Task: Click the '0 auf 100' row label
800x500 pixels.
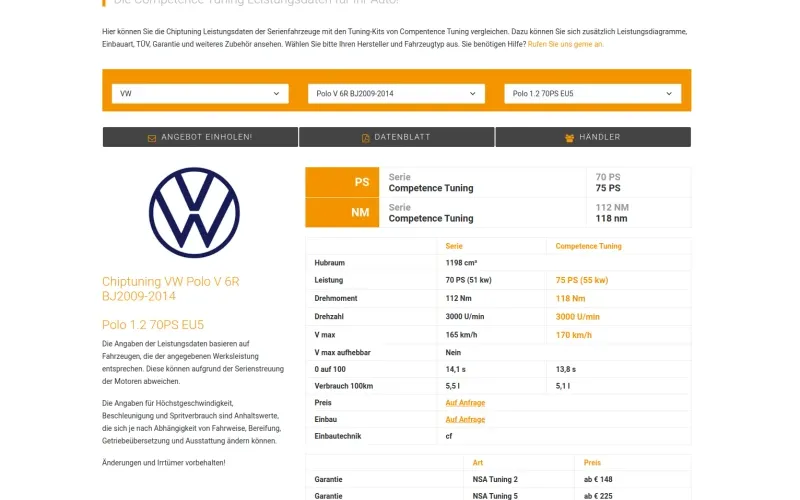Action: tap(330, 369)
